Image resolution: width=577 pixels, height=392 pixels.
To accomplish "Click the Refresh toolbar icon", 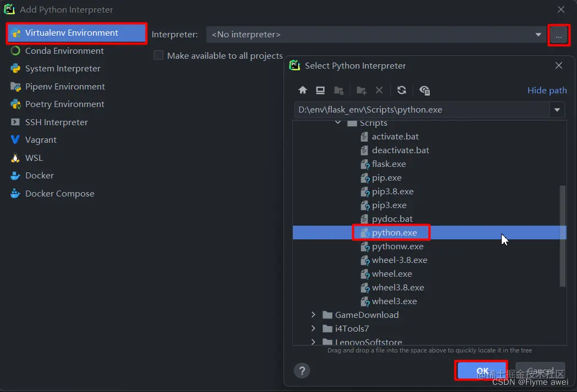I will coord(402,90).
